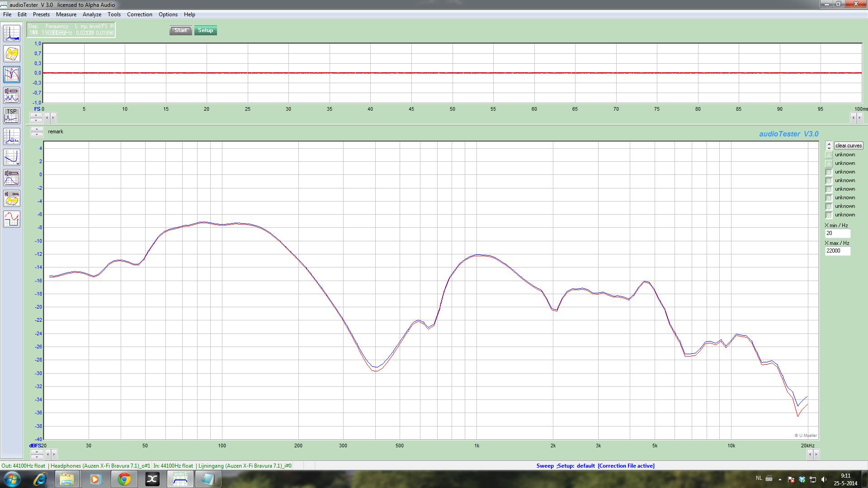The image size is (868, 488).
Task: Open the speaker waterfall icon in sidebar
Action: 12,198
